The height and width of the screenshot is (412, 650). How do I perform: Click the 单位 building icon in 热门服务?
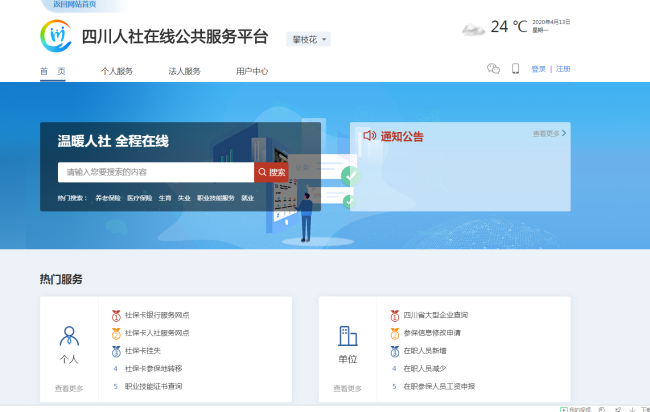coord(348,336)
